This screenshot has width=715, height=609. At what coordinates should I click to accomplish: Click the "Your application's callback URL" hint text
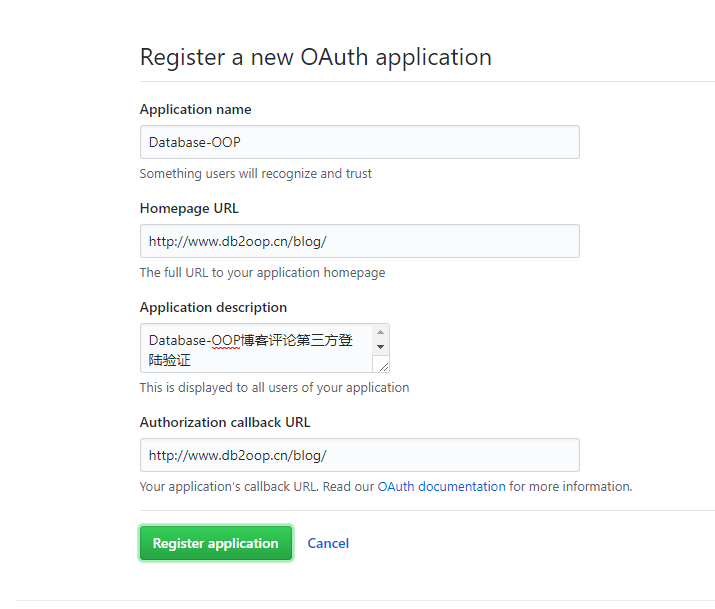(256, 487)
